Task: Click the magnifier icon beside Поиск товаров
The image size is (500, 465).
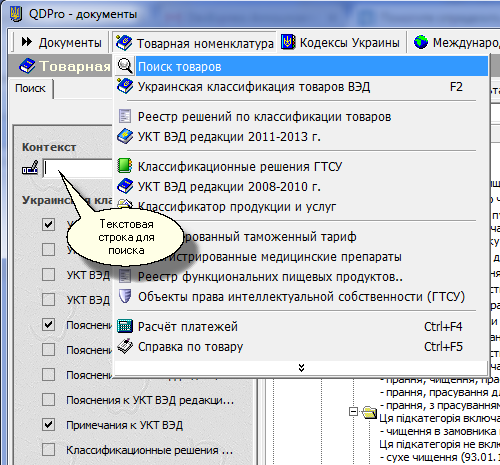Action: coord(125,66)
